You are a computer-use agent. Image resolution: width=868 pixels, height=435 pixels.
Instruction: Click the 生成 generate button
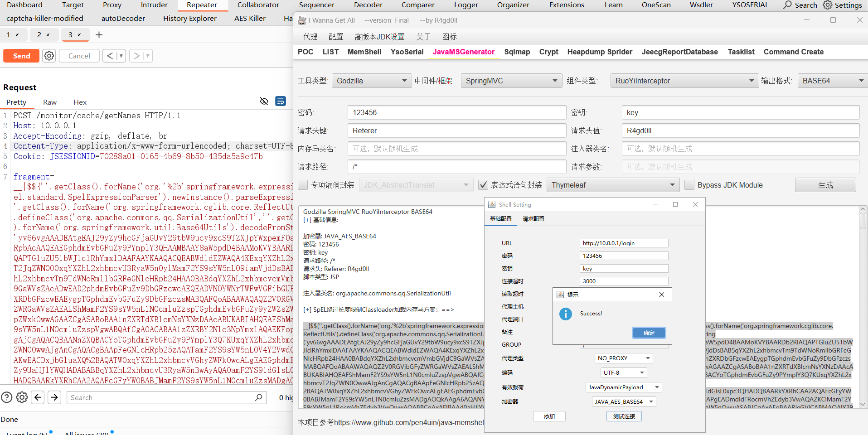click(825, 185)
